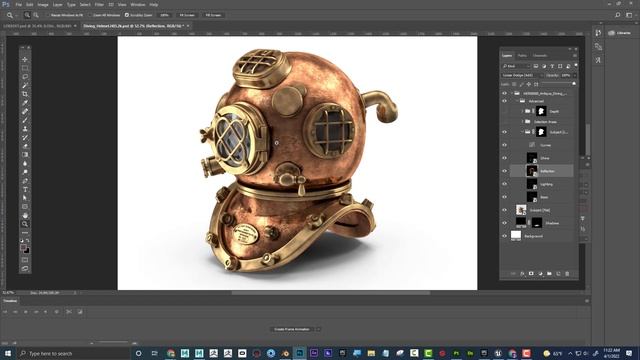Select the Hand tool

pos(25,215)
